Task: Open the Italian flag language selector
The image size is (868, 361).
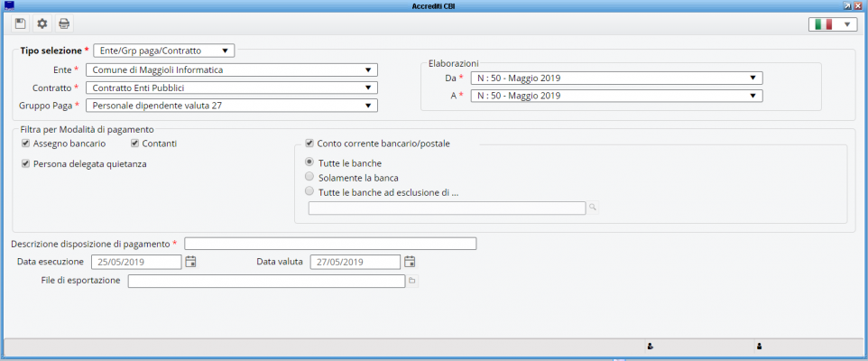Action: (x=833, y=24)
